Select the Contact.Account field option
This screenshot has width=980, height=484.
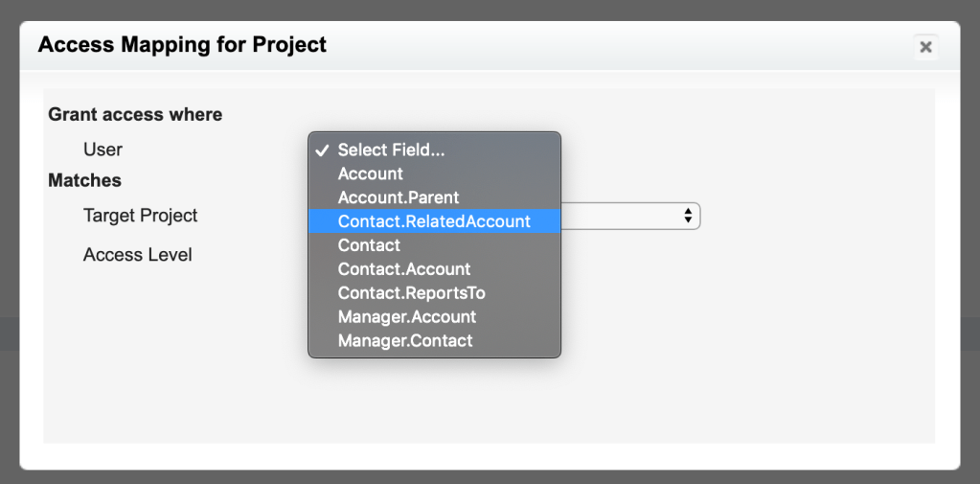click(x=404, y=269)
